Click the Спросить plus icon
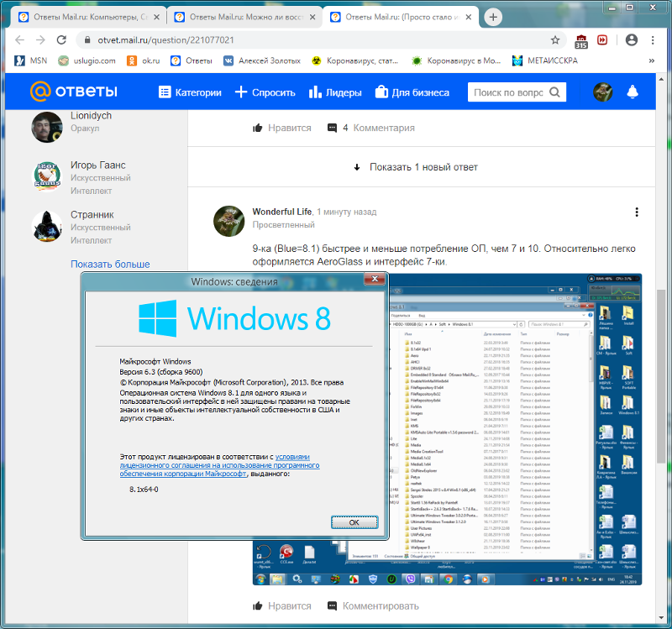The image size is (672, 629). click(241, 92)
